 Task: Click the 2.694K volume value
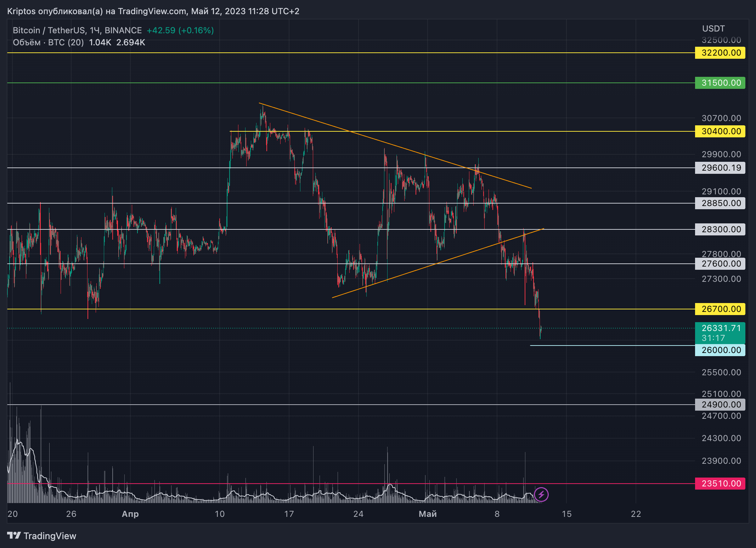pyautogui.click(x=131, y=42)
